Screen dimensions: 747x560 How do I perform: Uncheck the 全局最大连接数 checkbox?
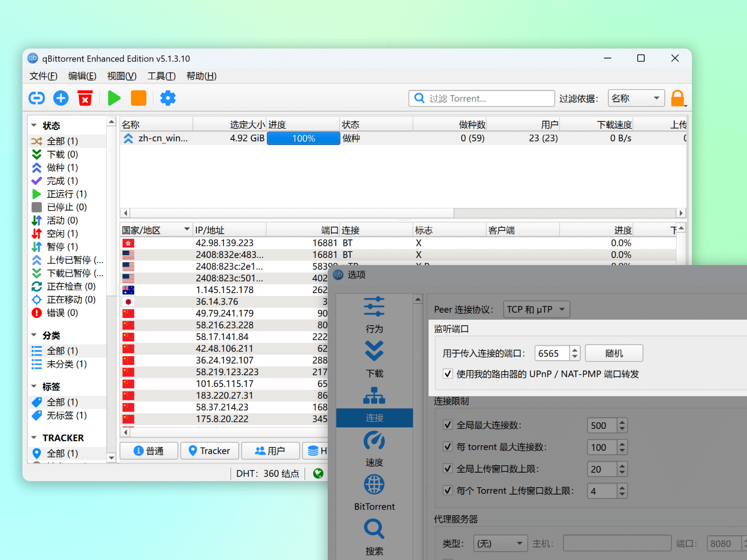(448, 425)
